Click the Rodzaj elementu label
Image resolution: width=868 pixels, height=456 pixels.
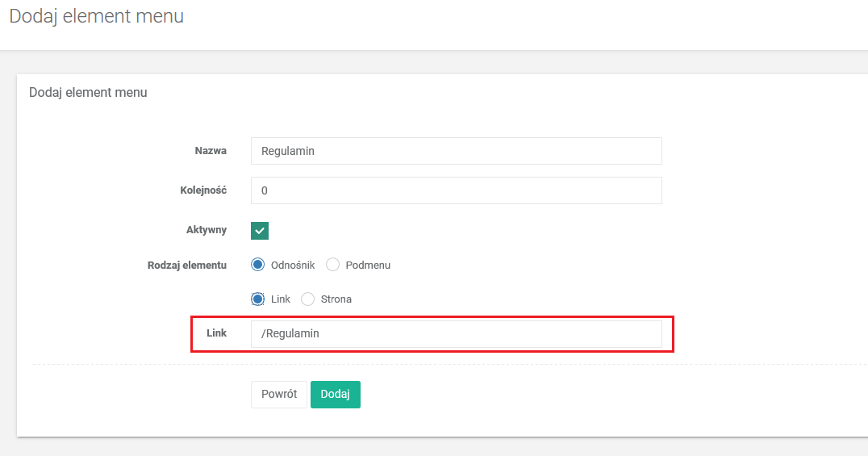pyautogui.click(x=187, y=265)
